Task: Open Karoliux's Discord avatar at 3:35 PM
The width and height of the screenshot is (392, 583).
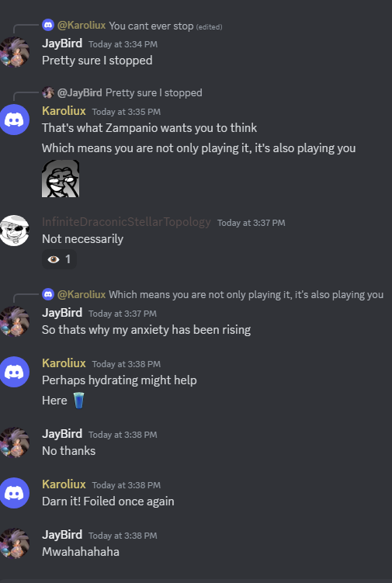Action: click(15, 120)
